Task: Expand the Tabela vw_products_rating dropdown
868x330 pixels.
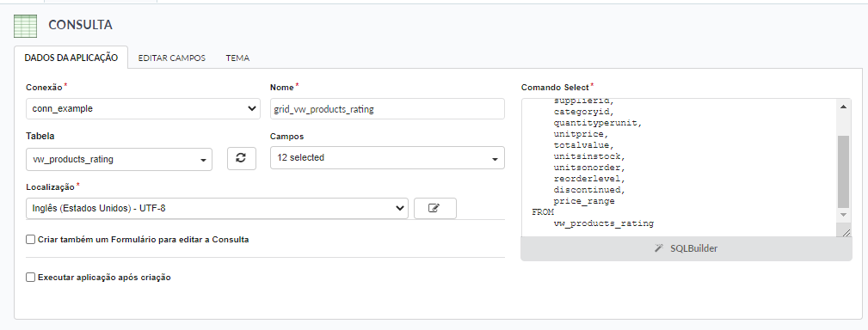Action: 119,159
